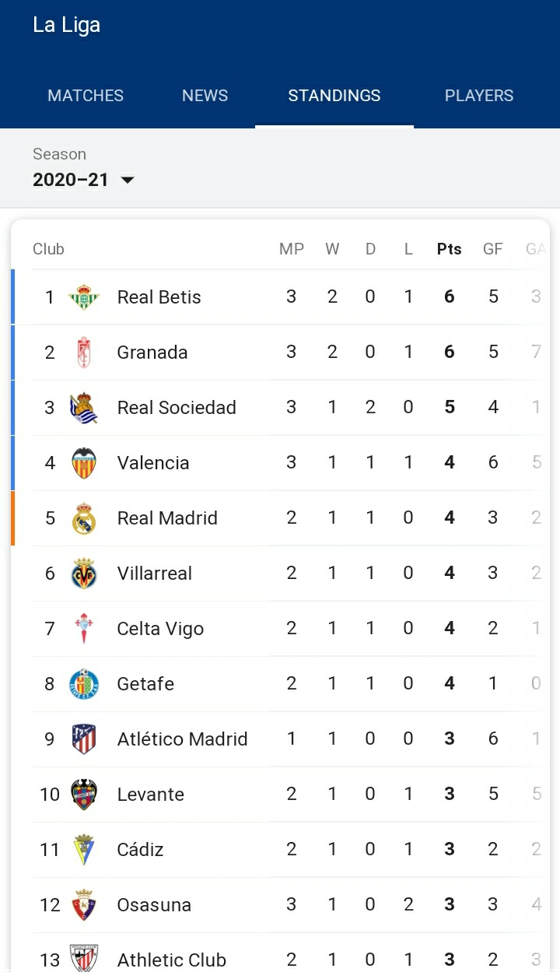This screenshot has height=972, width=560.
Task: Click the Real Betis club crest
Action: click(84, 297)
